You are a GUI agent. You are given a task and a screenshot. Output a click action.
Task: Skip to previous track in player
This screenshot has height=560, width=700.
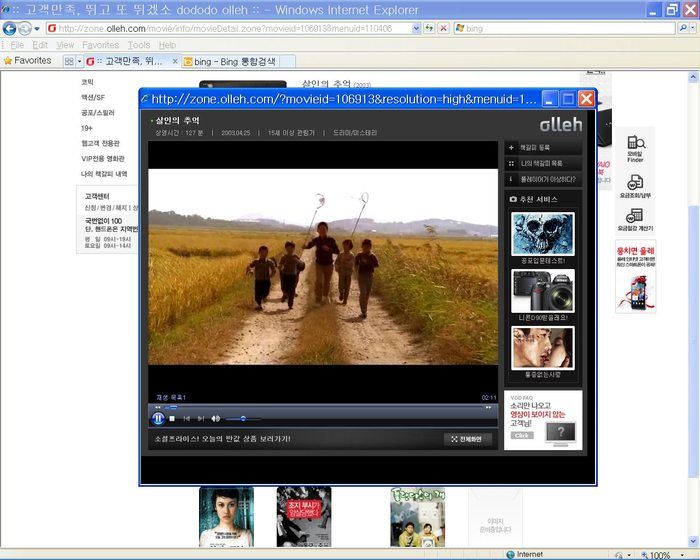(187, 418)
